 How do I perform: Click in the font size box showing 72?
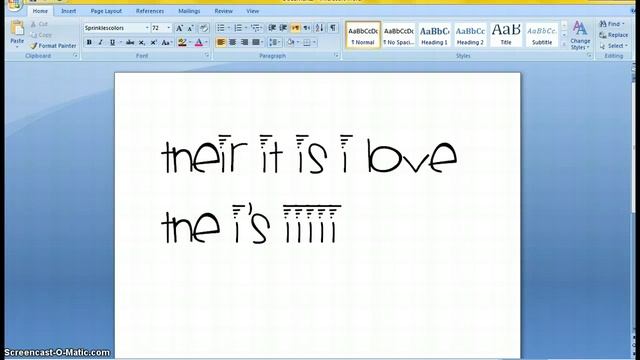pyautogui.click(x=158, y=28)
